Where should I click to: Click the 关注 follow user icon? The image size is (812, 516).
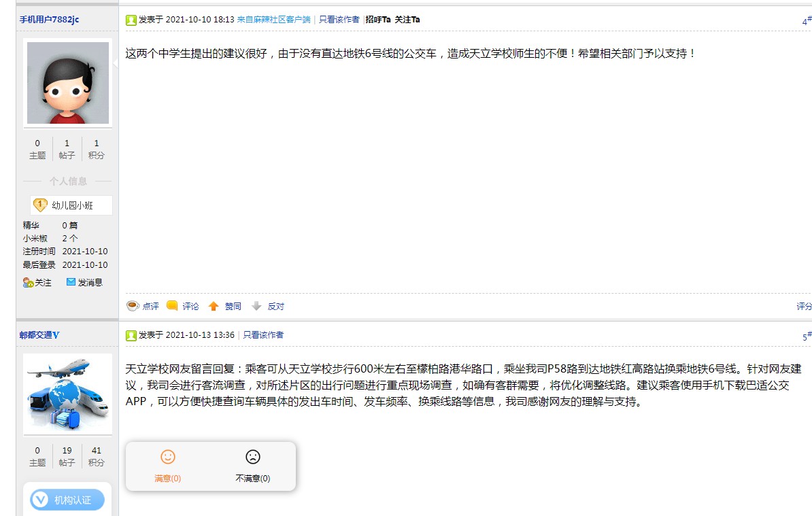pos(28,282)
